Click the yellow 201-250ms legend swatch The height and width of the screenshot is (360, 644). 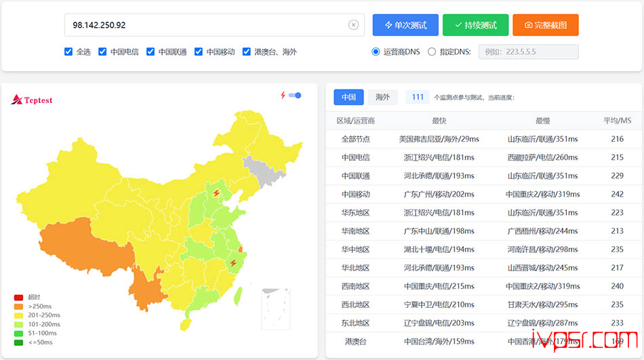click(18, 316)
